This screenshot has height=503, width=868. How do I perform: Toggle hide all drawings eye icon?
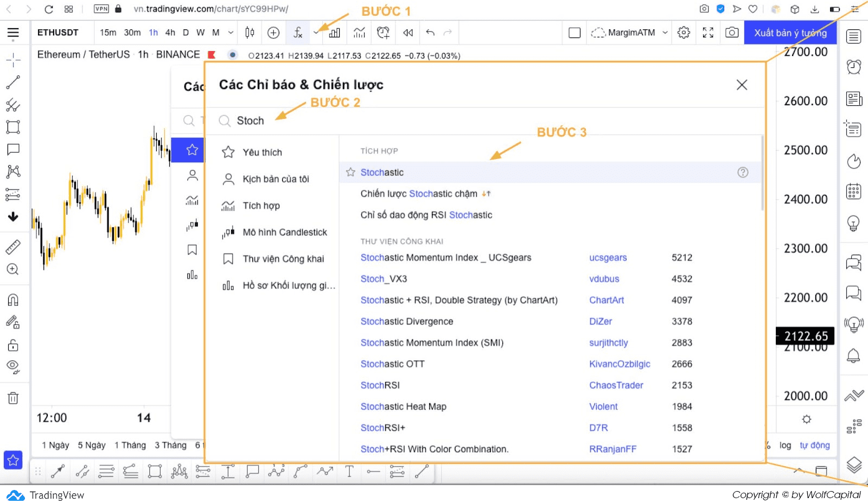[x=13, y=367]
